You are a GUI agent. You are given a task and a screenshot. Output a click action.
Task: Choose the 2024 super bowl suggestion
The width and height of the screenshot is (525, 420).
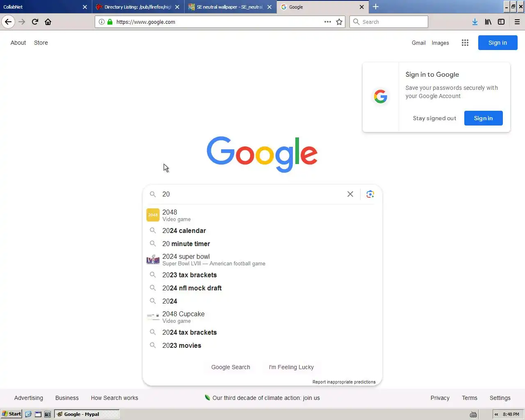[x=262, y=259]
